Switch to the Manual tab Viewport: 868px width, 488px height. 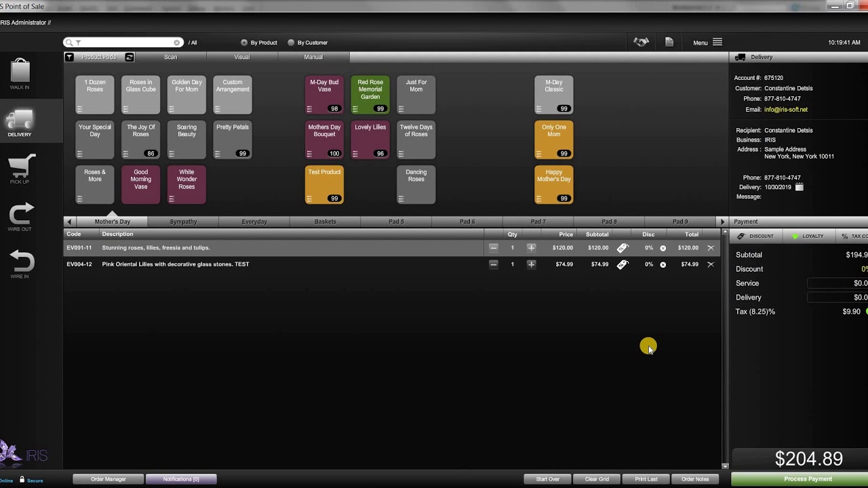[313, 57]
